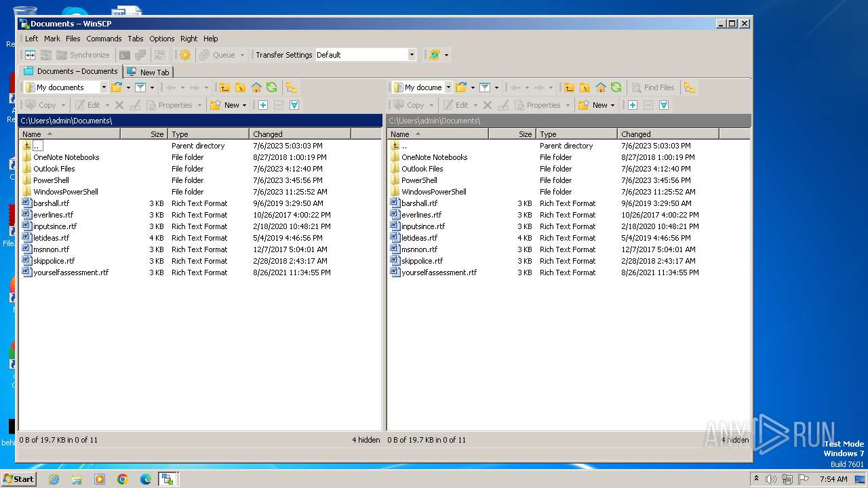The height and width of the screenshot is (488, 868).
Task: Go to parent directory in left panel
Action: (224, 87)
